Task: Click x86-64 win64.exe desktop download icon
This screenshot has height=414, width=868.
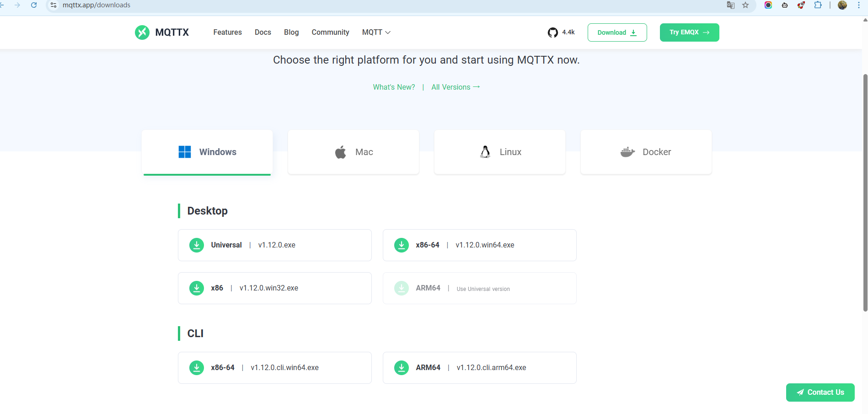Action: [x=402, y=245]
